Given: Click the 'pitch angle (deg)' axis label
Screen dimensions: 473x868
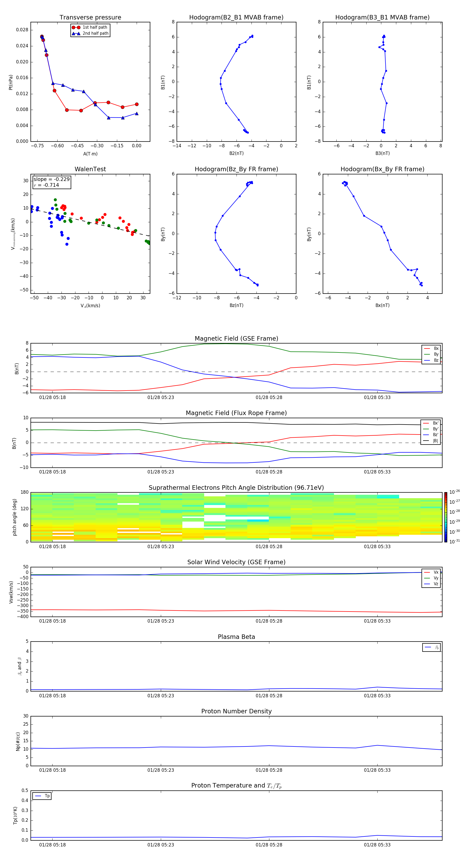Looking at the screenshot, I should point(14,517).
